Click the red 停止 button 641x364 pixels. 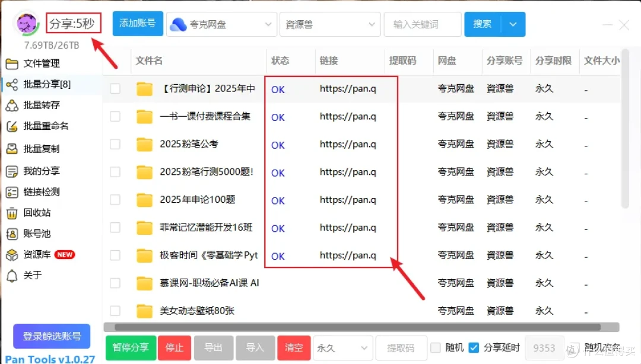point(174,348)
